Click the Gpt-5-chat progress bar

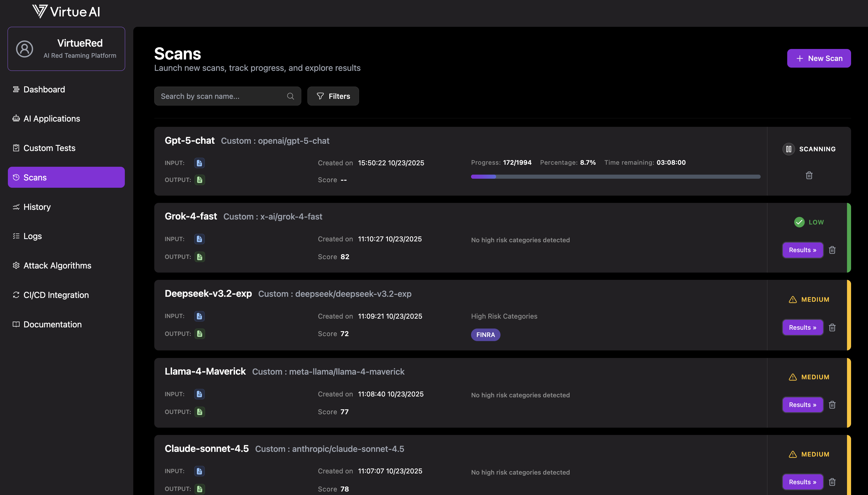616,176
